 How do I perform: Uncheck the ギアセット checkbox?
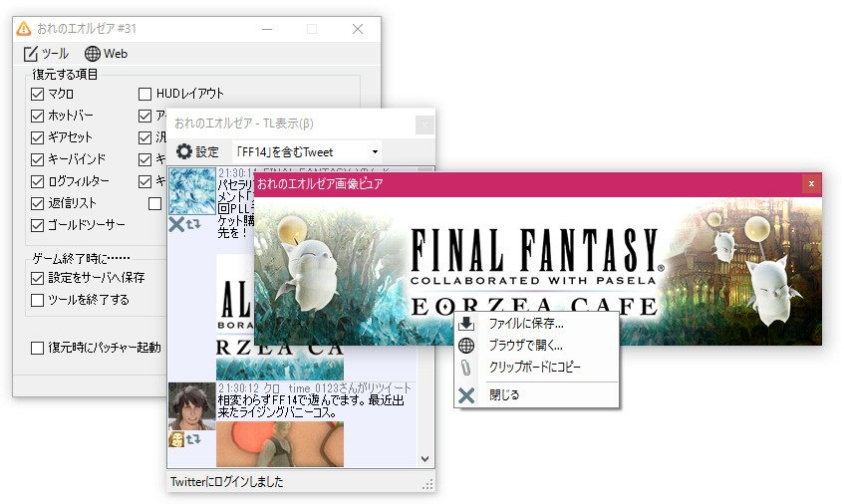pyautogui.click(x=37, y=137)
